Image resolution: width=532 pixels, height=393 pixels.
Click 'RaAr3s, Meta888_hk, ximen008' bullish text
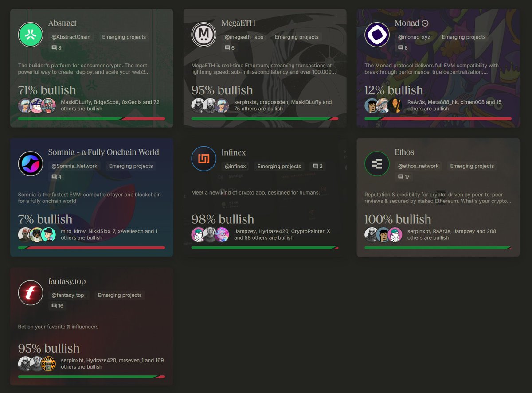[x=454, y=105]
